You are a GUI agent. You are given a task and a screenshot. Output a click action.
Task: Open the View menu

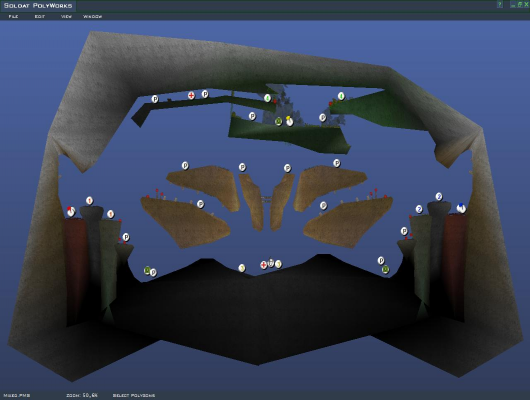click(66, 16)
